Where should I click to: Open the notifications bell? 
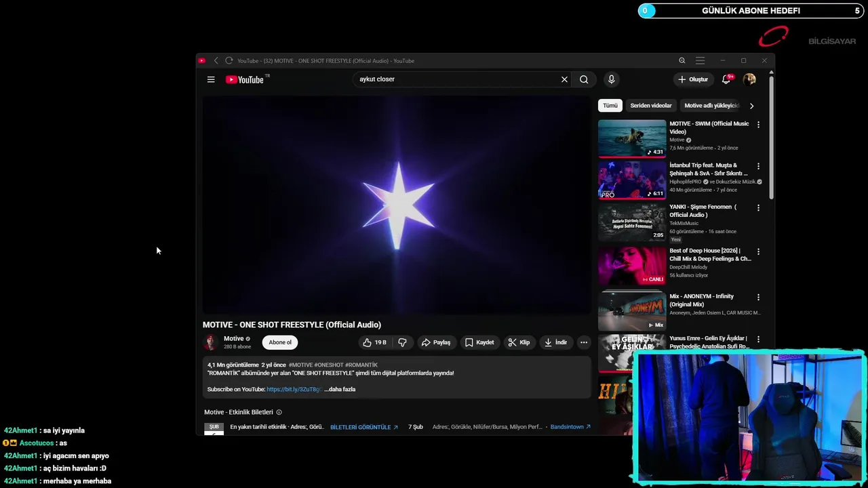(726, 79)
